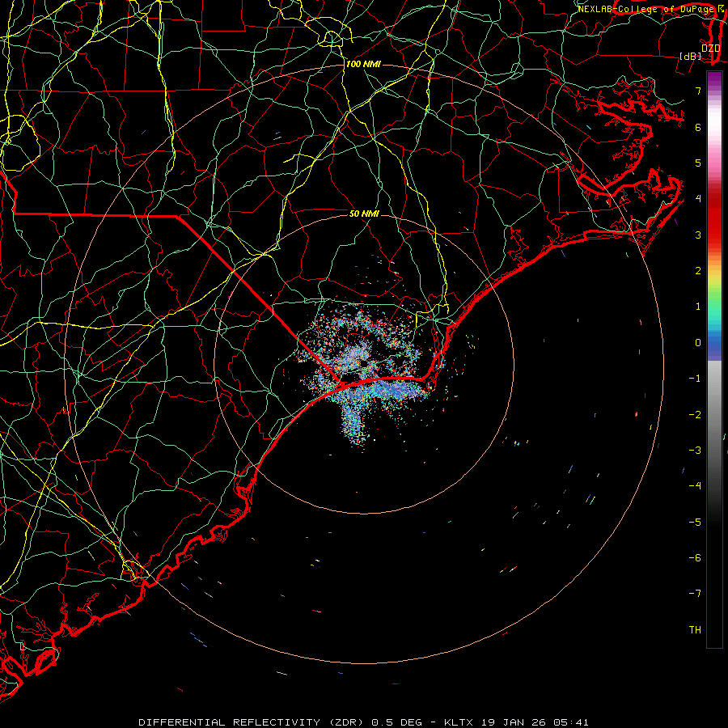Click the [dB] units label
Screen dimensions: 728x728
click(691, 56)
